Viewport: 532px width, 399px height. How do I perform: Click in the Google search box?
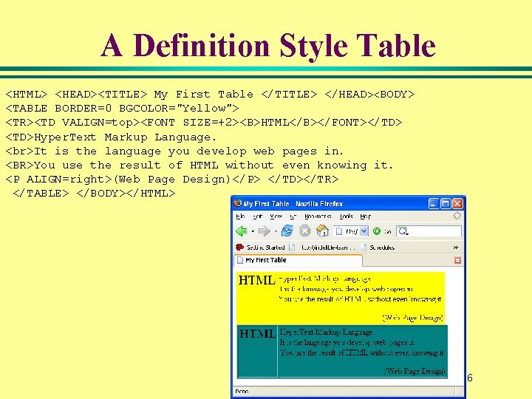(x=429, y=231)
